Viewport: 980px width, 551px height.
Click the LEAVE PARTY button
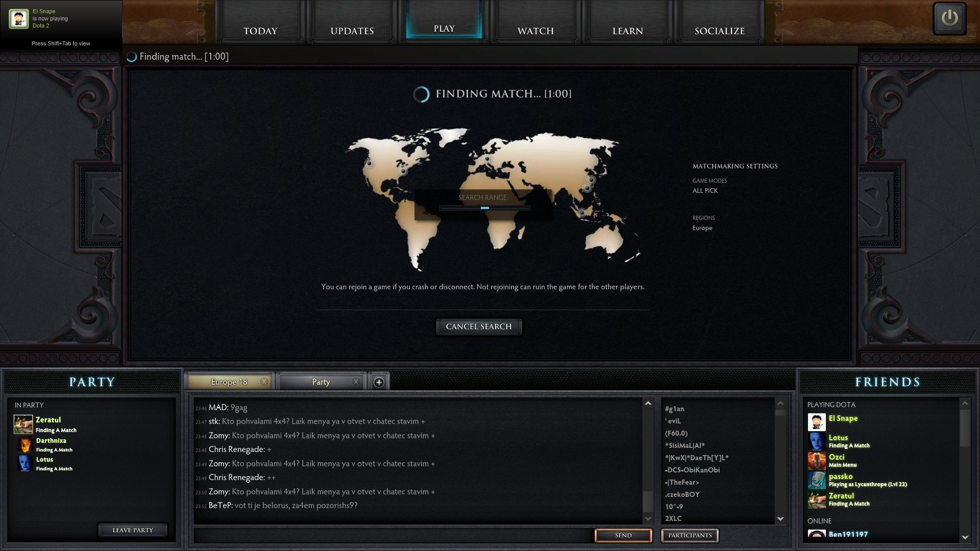pos(133,530)
